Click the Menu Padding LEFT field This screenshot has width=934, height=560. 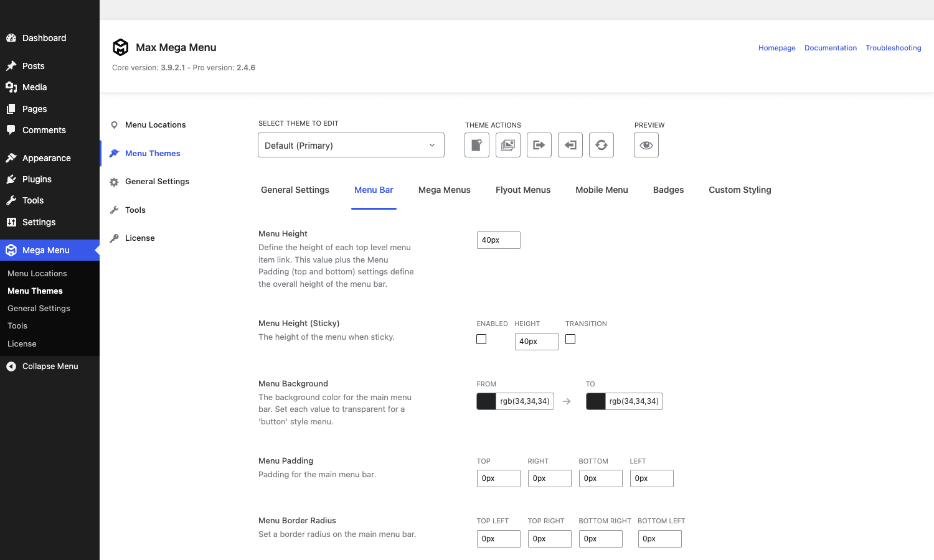(x=652, y=478)
